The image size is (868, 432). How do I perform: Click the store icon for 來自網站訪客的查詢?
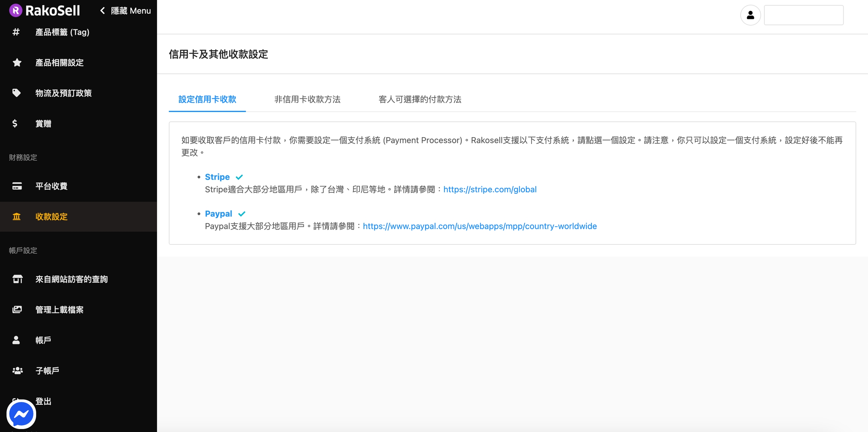click(x=17, y=279)
